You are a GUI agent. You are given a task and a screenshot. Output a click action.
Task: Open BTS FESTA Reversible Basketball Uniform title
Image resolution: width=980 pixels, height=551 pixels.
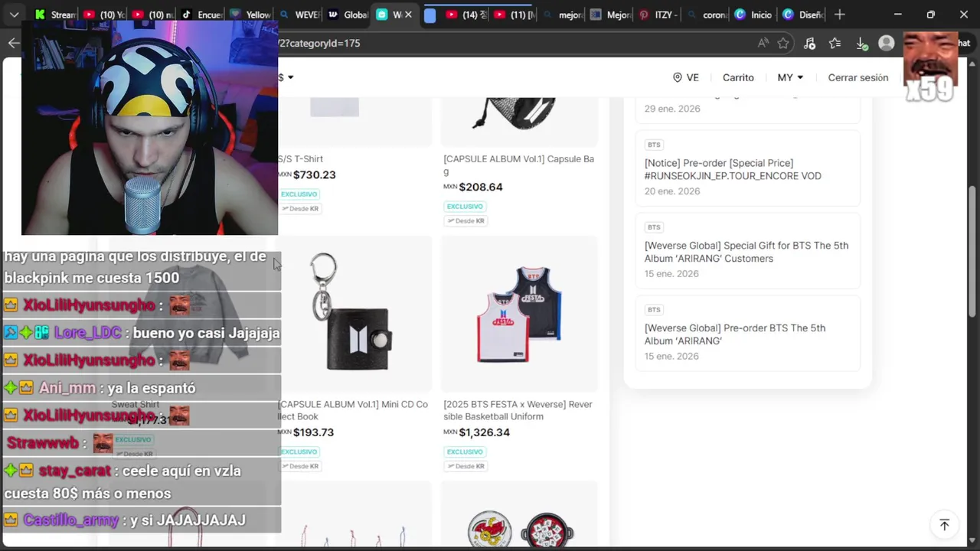point(518,410)
